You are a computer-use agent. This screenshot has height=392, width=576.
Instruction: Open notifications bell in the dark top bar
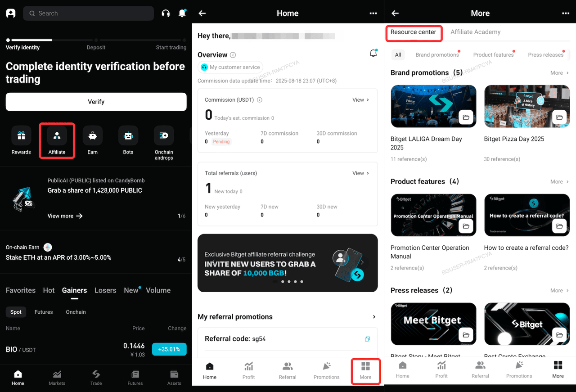182,14
